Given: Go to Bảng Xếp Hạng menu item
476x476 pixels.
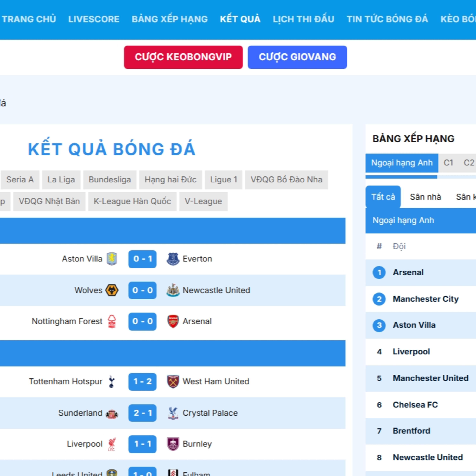Looking at the screenshot, I should pyautogui.click(x=169, y=19).
